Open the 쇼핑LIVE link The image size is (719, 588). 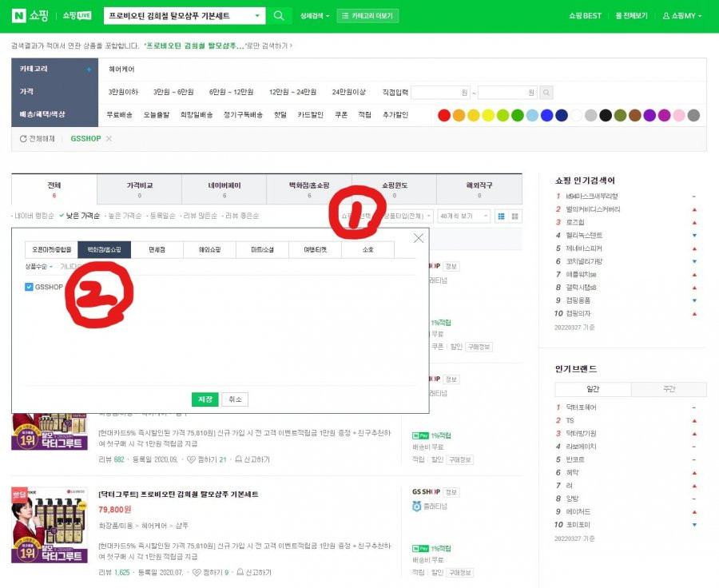pos(77,16)
